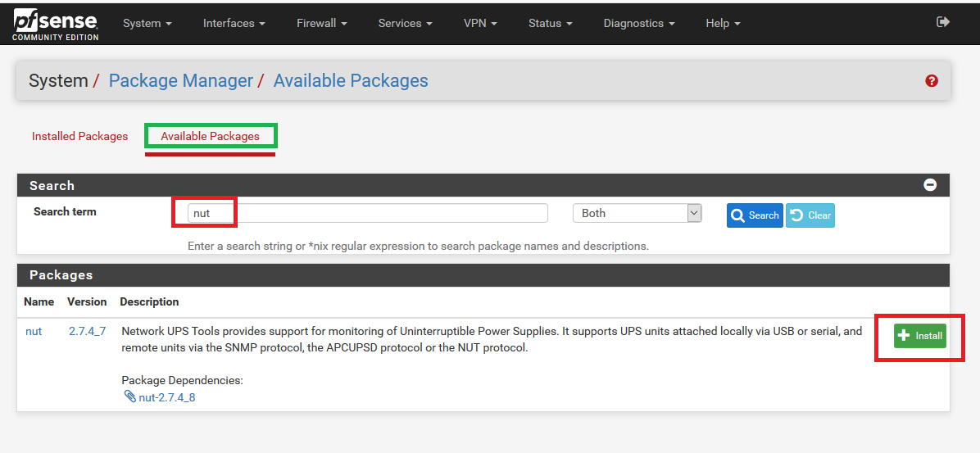Open the Firewall menu
The height and width of the screenshot is (453, 980).
[x=321, y=23]
